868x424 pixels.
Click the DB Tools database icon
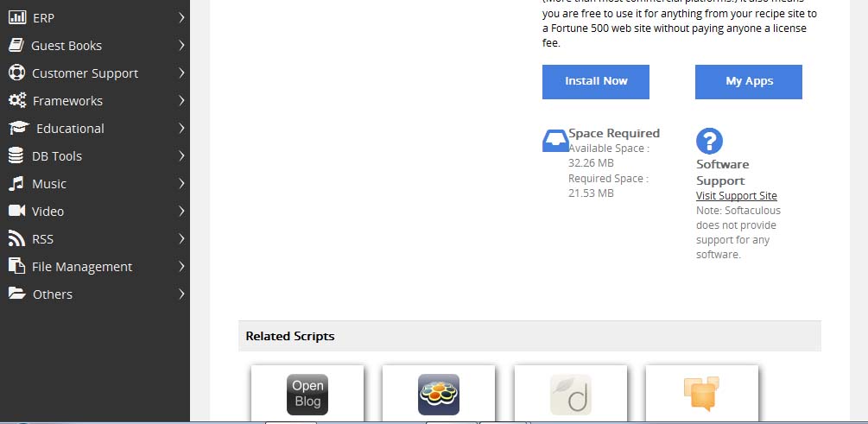(x=16, y=155)
